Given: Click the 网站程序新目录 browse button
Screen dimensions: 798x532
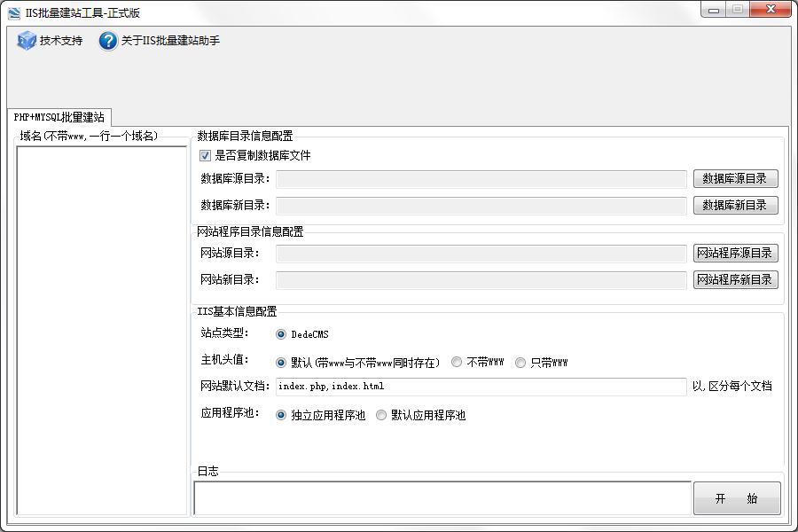Looking at the screenshot, I should [x=735, y=280].
